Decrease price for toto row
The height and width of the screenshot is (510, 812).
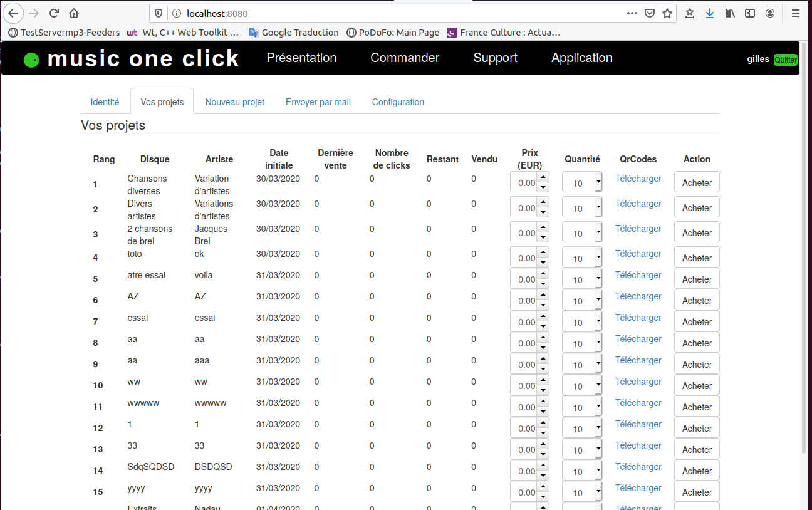[543, 263]
